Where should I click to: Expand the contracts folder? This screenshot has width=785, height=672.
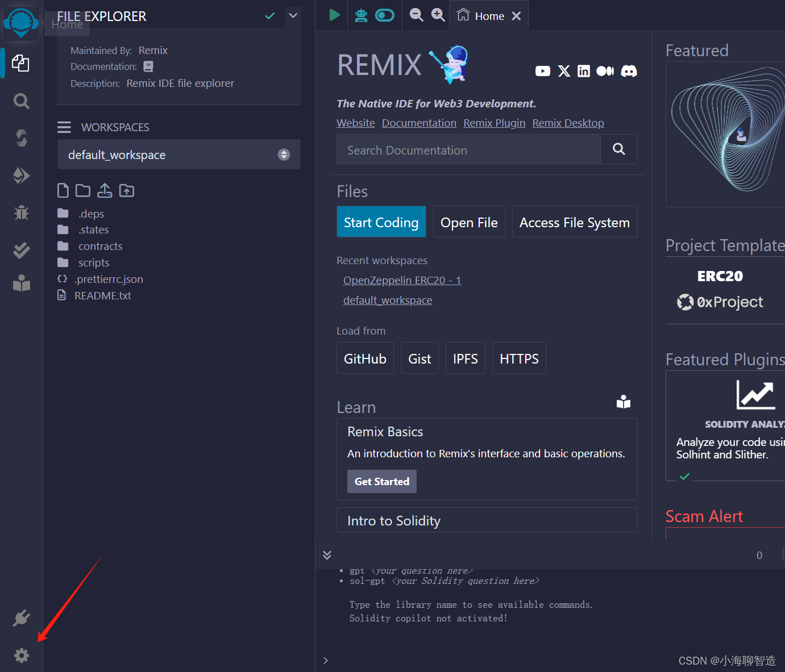(100, 246)
